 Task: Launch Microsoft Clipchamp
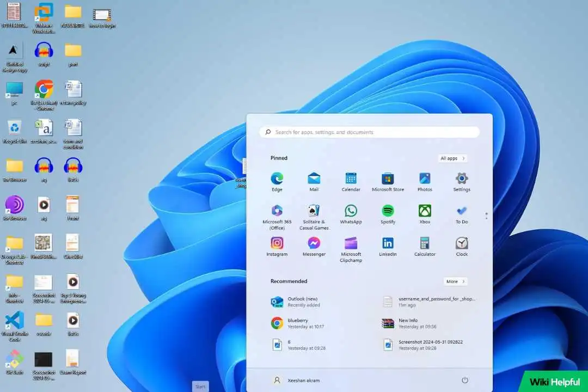click(x=351, y=249)
